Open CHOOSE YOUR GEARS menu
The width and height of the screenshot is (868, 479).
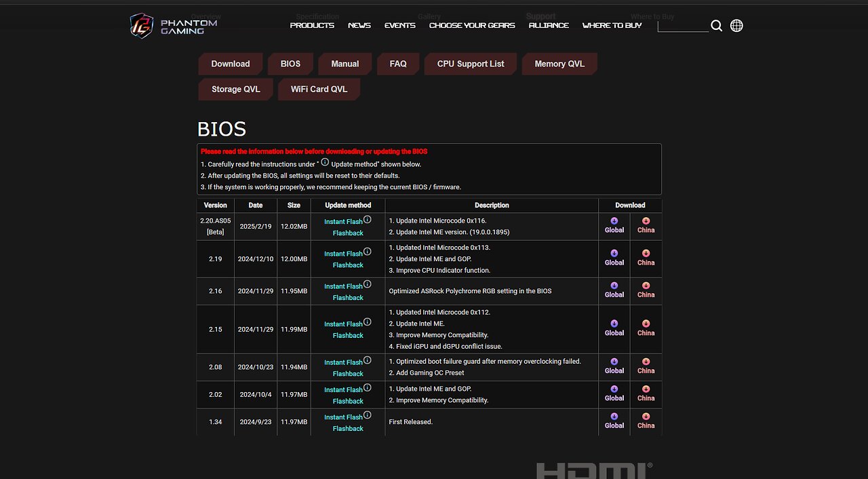point(472,25)
